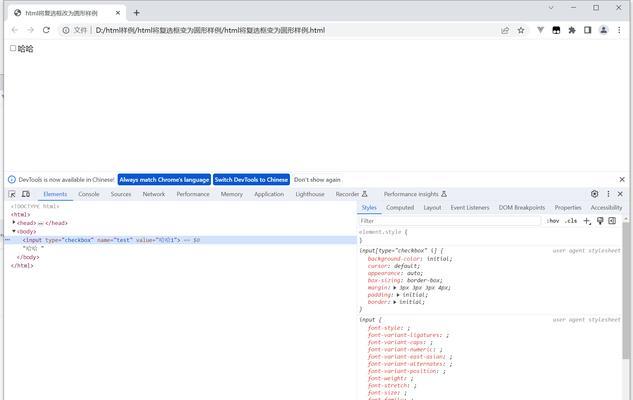This screenshot has width=633, height=400.
Task: Open DevTools settings gear
Action: click(x=594, y=194)
